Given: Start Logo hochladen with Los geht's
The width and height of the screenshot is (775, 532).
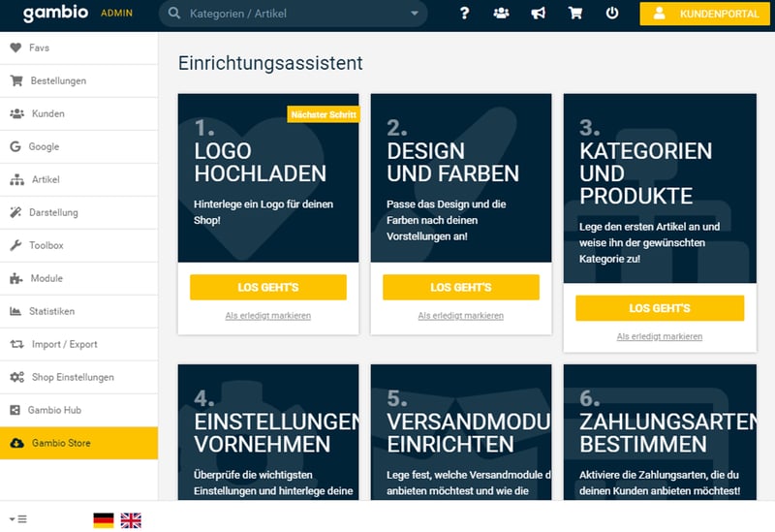Looking at the screenshot, I should point(268,287).
